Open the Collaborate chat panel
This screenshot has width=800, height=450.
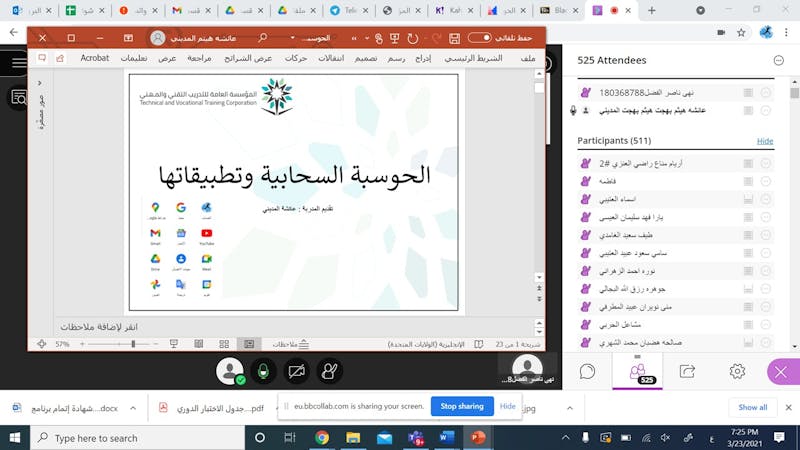[588, 371]
